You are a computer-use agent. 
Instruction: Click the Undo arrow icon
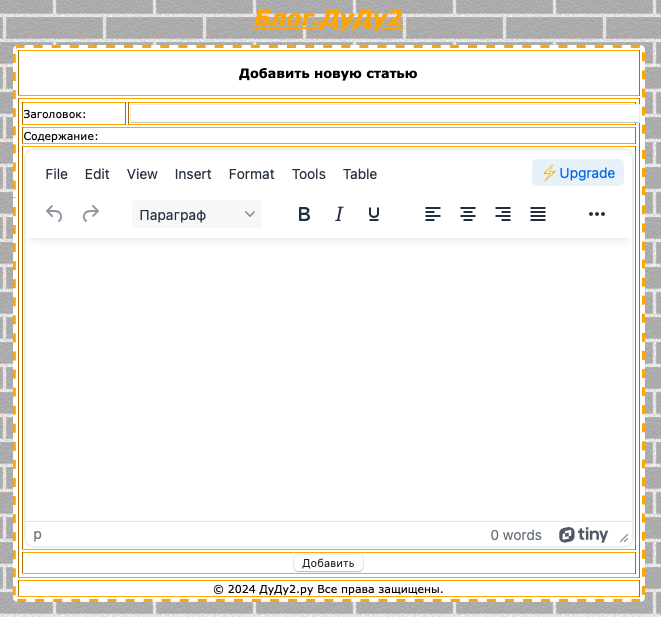(55, 214)
